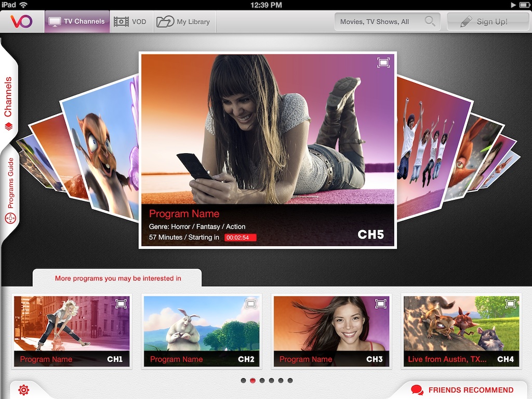Open the FRIENDS RECOMMEND panel
This screenshot has width=532, height=399.
[x=462, y=390]
